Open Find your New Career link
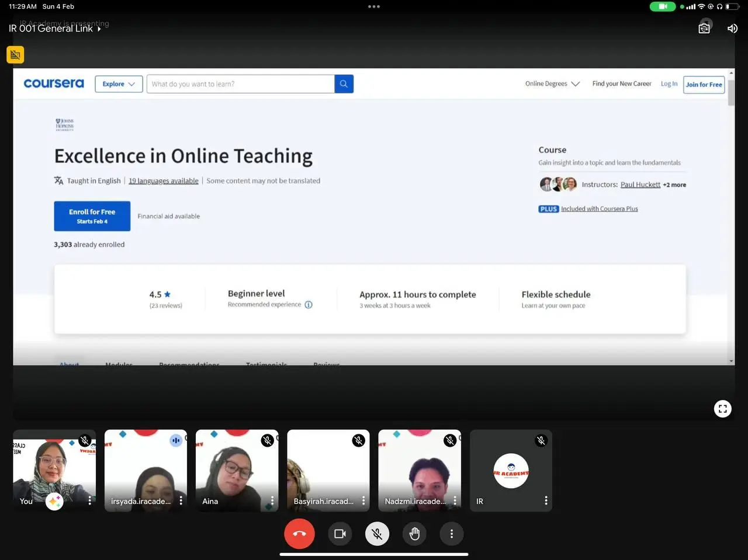 [x=622, y=84]
